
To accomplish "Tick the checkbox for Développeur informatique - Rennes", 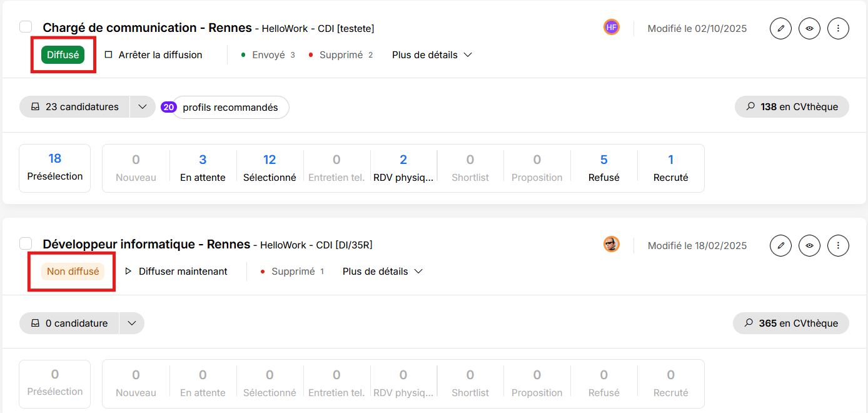I will click(26, 243).
